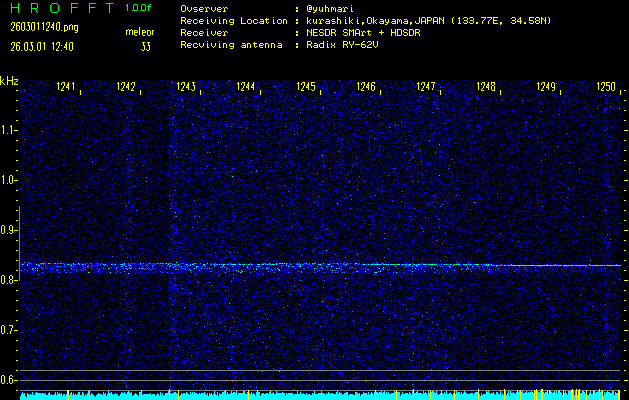Select the observer name @yuhmari
The height and width of the screenshot is (400, 629).
(330, 9)
